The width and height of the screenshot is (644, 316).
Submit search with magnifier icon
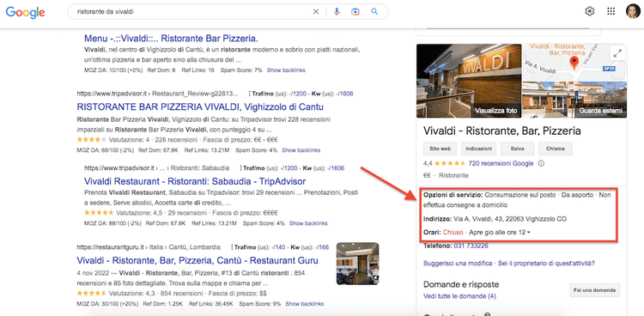coord(374,12)
